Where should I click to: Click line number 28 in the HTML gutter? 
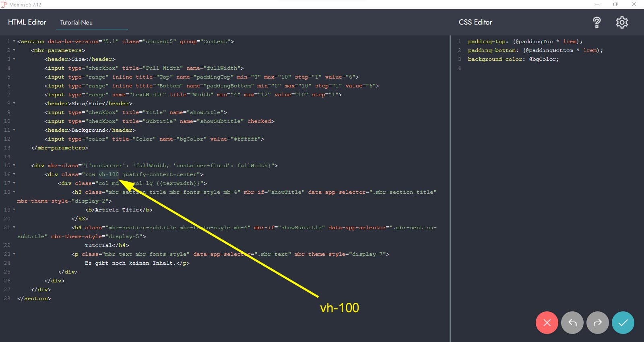tap(7, 298)
